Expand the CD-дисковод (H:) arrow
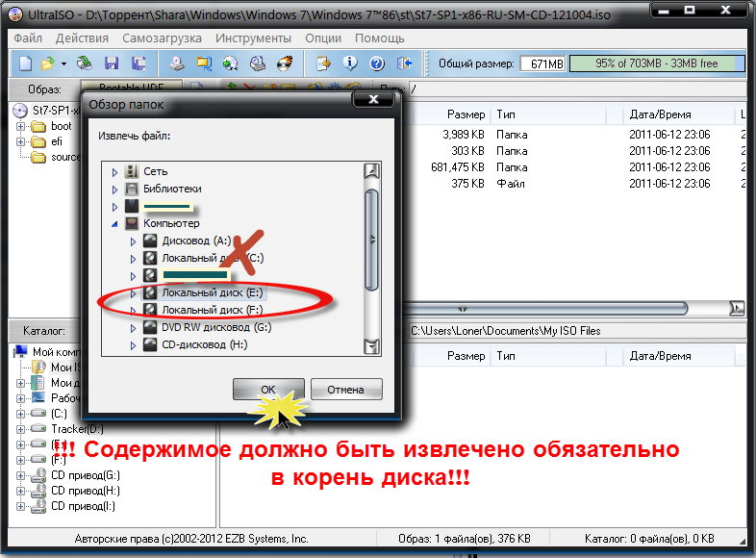The width and height of the screenshot is (756, 558). click(133, 345)
